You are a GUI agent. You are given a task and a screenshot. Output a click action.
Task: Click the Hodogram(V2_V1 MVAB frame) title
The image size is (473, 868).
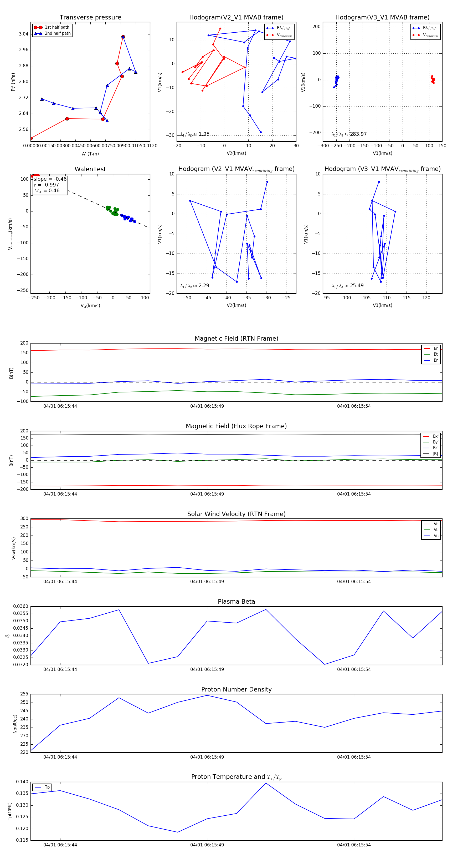(x=236, y=18)
